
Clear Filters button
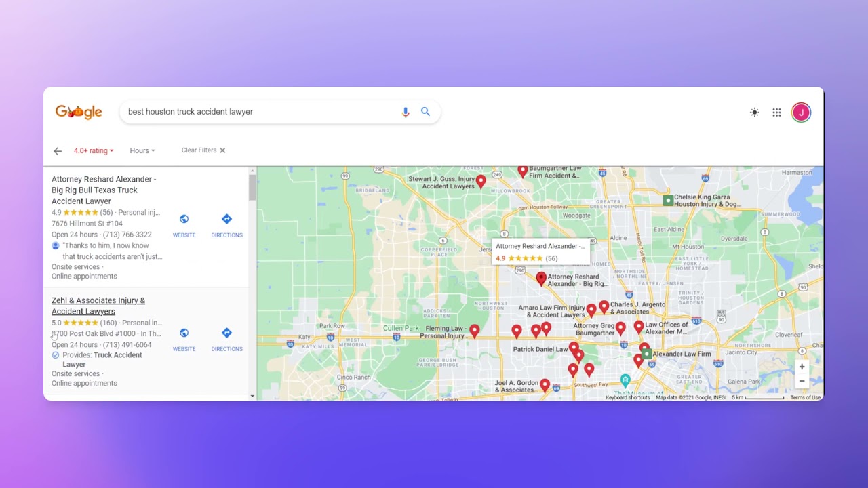tap(203, 150)
